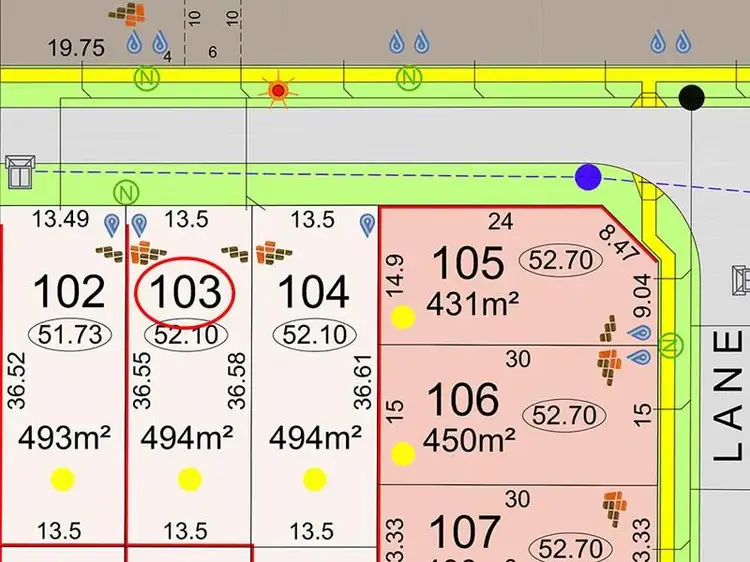The width and height of the screenshot is (750, 562).
Task: Click the pit symbol at the left edge
Action: coord(19,171)
